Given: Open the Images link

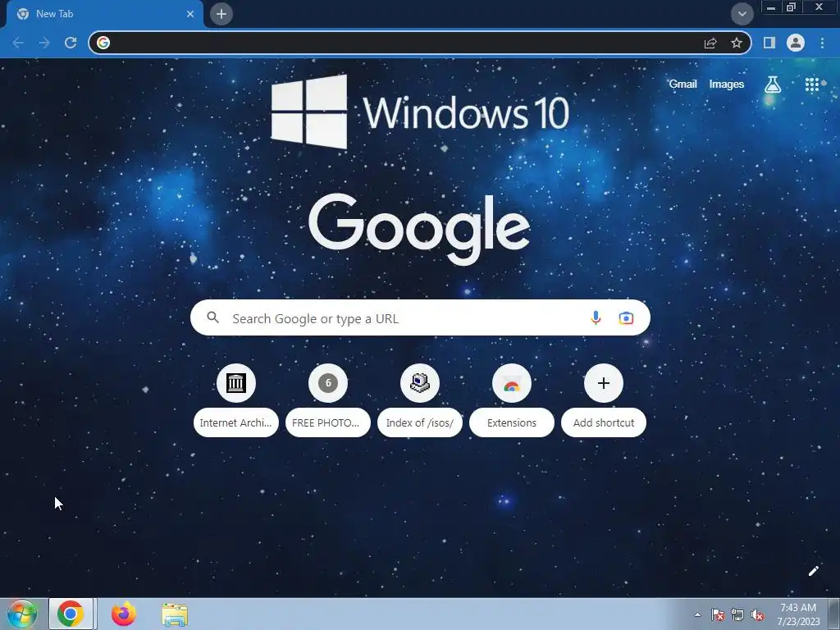Looking at the screenshot, I should (727, 84).
